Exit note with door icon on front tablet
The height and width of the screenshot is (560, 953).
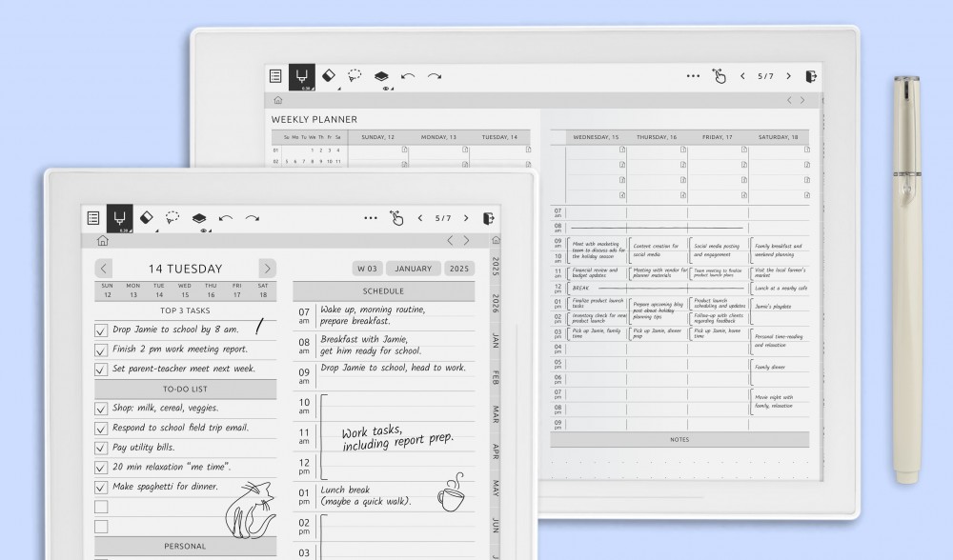tap(489, 218)
